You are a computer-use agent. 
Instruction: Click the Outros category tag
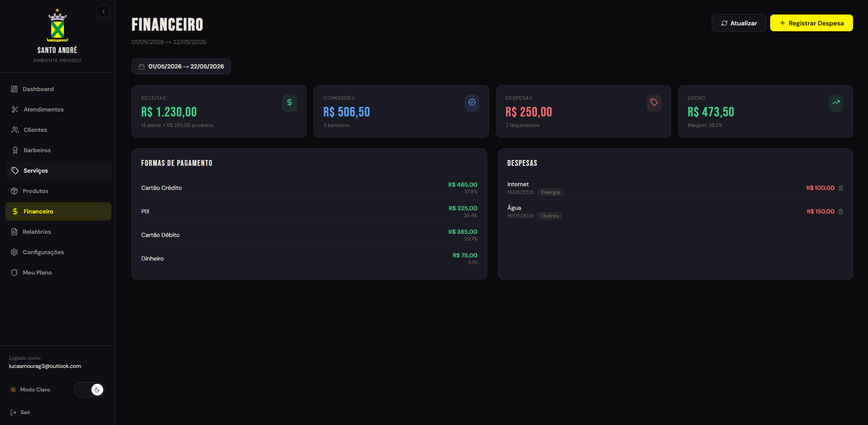point(550,216)
